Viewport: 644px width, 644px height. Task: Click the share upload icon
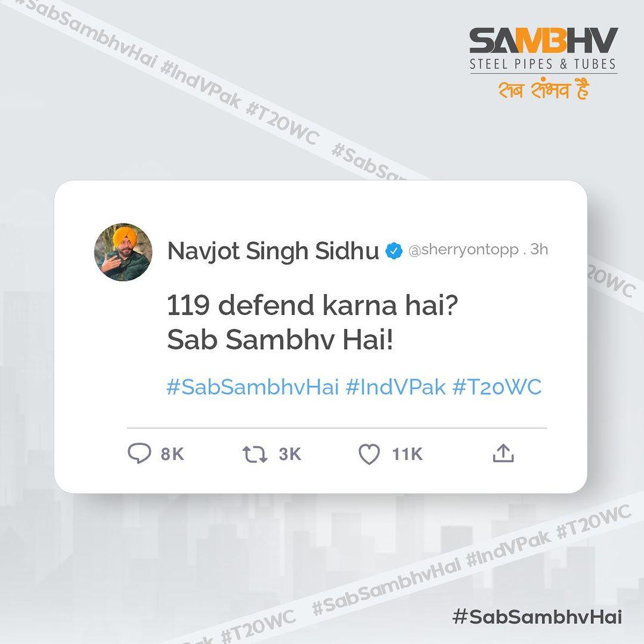(503, 453)
